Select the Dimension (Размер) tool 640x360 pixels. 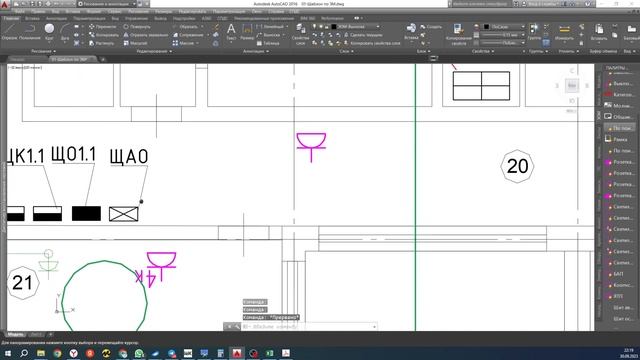tap(247, 32)
